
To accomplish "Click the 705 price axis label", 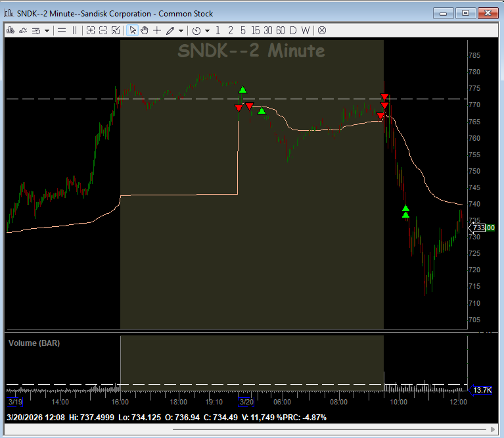I will coord(474,320).
